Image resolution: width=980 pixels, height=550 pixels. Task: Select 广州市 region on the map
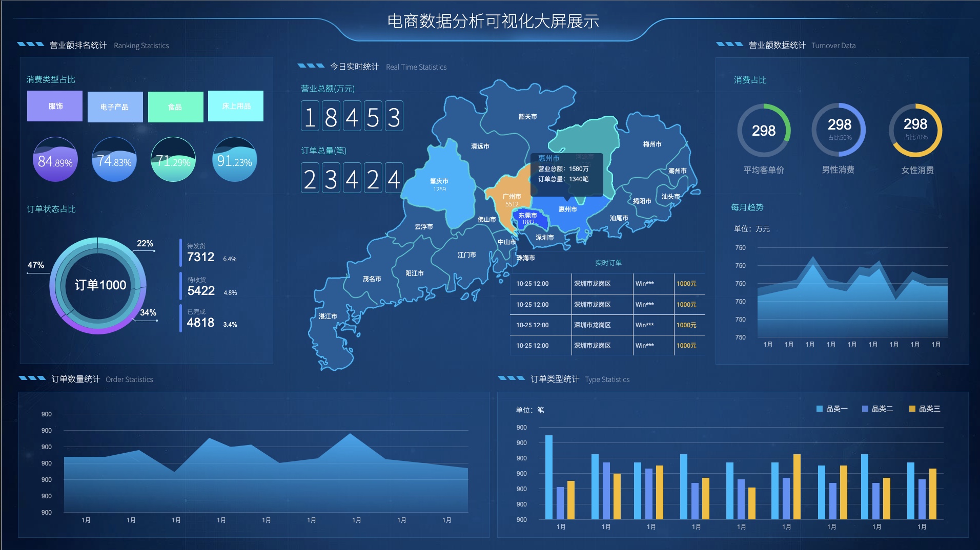(x=512, y=200)
